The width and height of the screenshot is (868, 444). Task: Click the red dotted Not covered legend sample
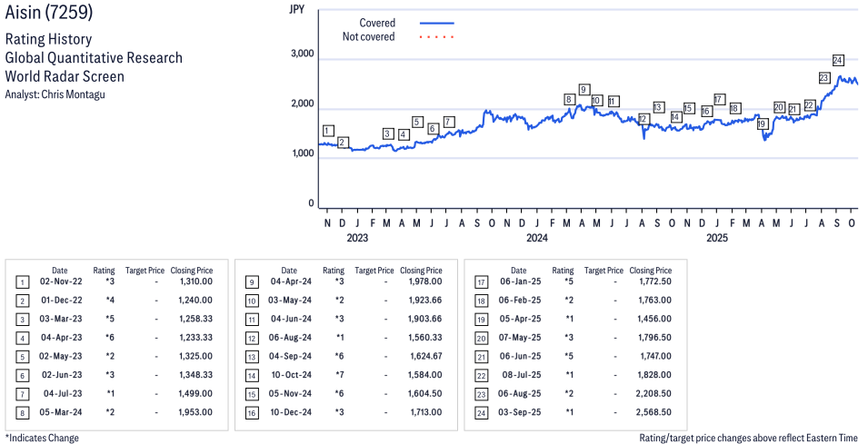pos(436,37)
